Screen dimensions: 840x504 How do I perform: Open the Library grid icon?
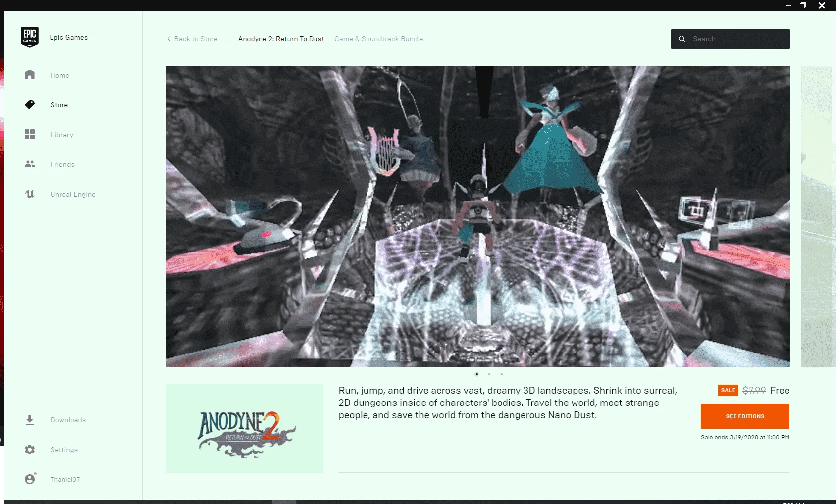coord(30,134)
